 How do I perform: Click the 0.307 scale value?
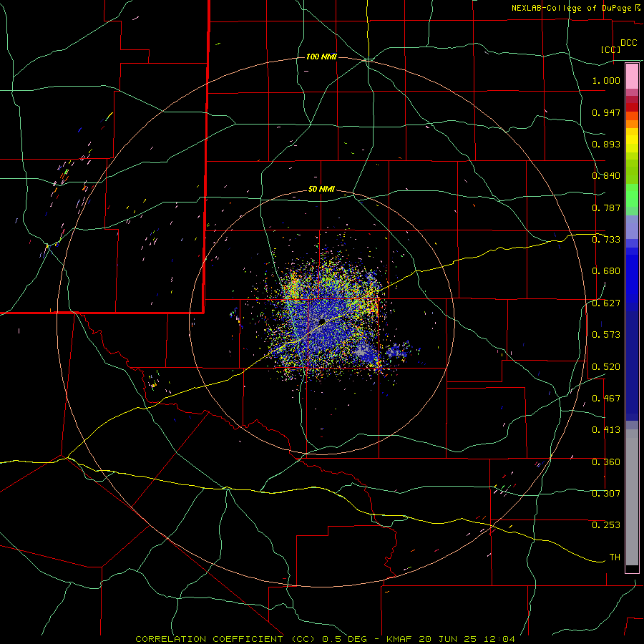coord(606,494)
